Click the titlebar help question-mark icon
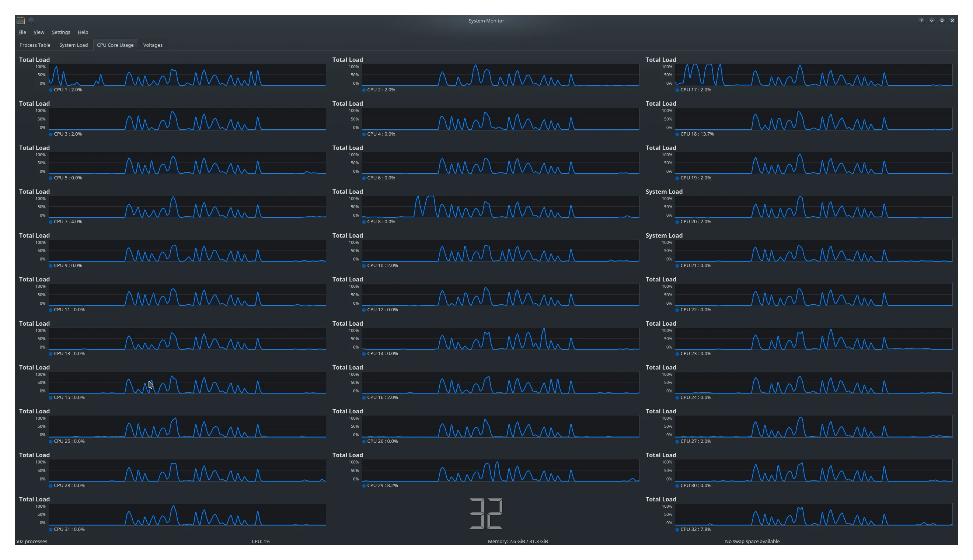Image resolution: width=973 pixels, height=560 pixels. coord(921,21)
